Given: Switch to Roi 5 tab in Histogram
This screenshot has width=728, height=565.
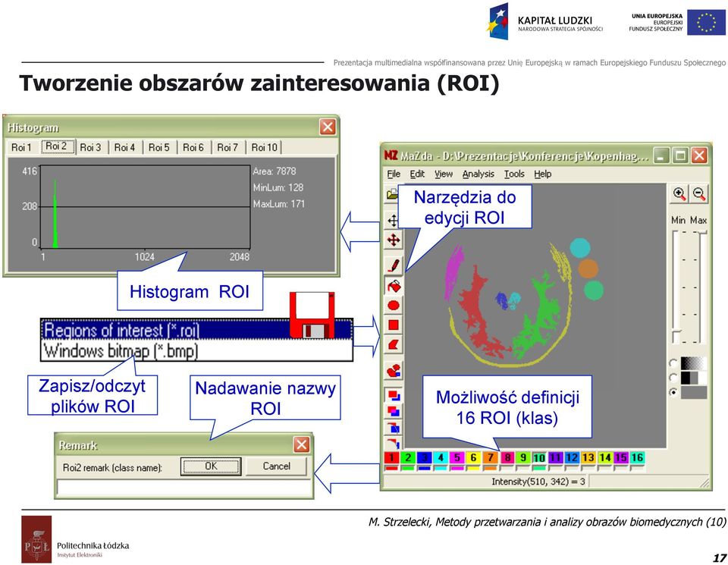Looking at the screenshot, I should (x=159, y=147).
